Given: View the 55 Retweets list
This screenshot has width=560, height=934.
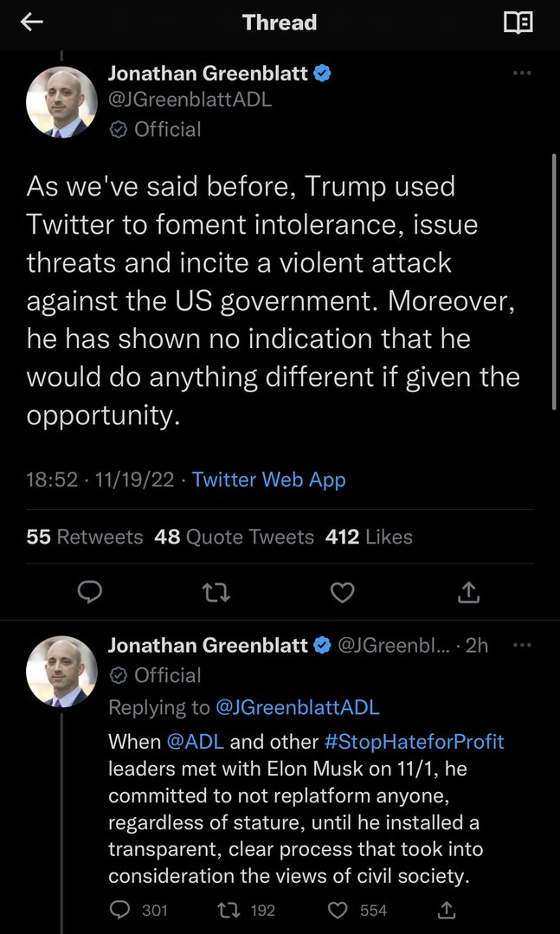Looking at the screenshot, I should (x=85, y=537).
